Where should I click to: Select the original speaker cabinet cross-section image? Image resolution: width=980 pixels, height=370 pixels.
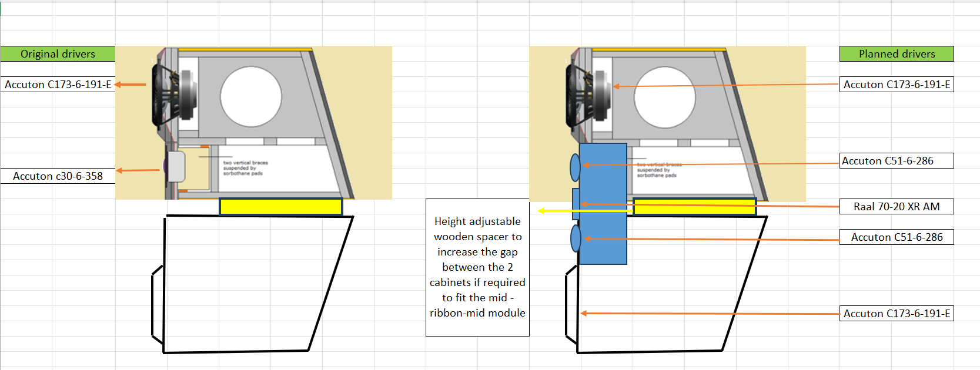click(253, 123)
